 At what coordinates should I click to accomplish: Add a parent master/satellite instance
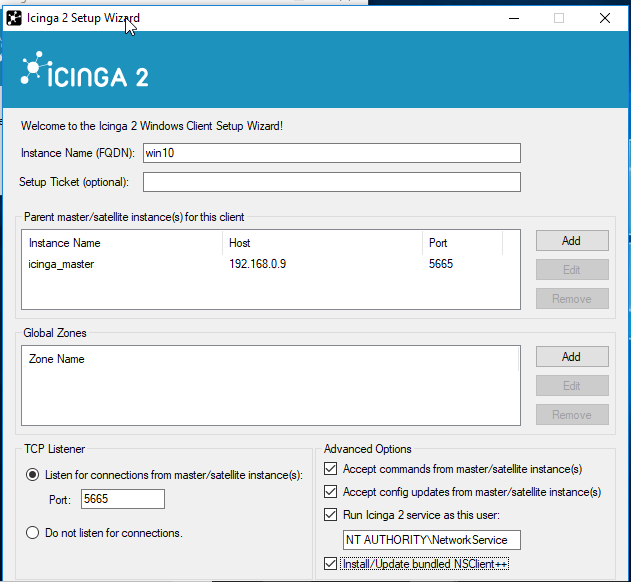click(x=572, y=241)
